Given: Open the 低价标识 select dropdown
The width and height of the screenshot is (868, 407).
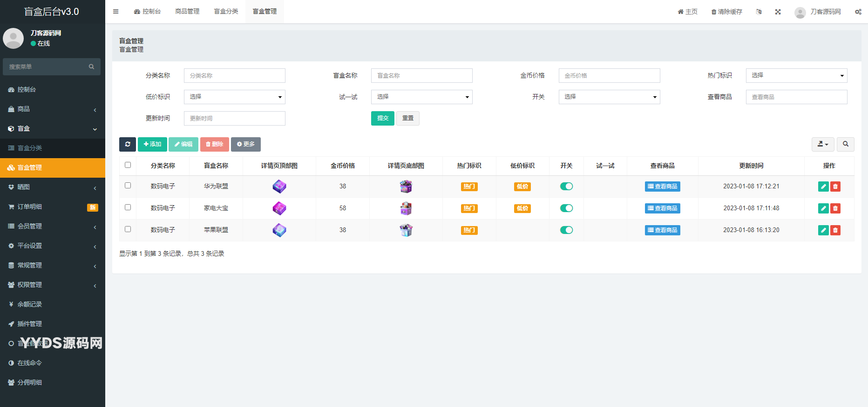Looking at the screenshot, I should [234, 97].
